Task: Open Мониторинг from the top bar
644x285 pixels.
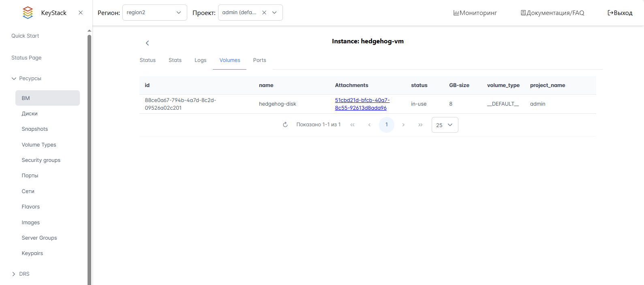Action: [475, 13]
